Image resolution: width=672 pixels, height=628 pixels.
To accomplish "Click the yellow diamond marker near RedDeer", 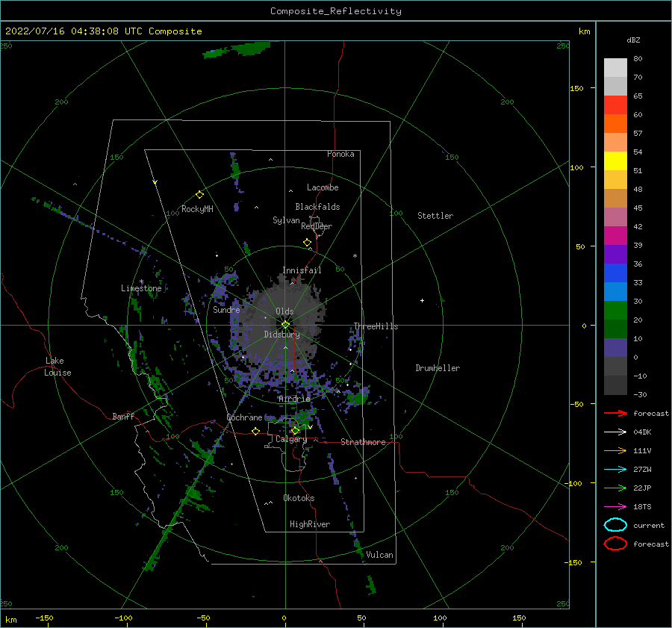I will pyautogui.click(x=307, y=243).
